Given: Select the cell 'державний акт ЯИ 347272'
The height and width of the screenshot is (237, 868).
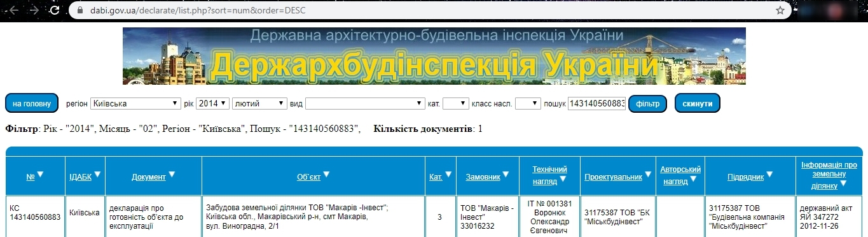Looking at the screenshot, I should coord(829,217).
